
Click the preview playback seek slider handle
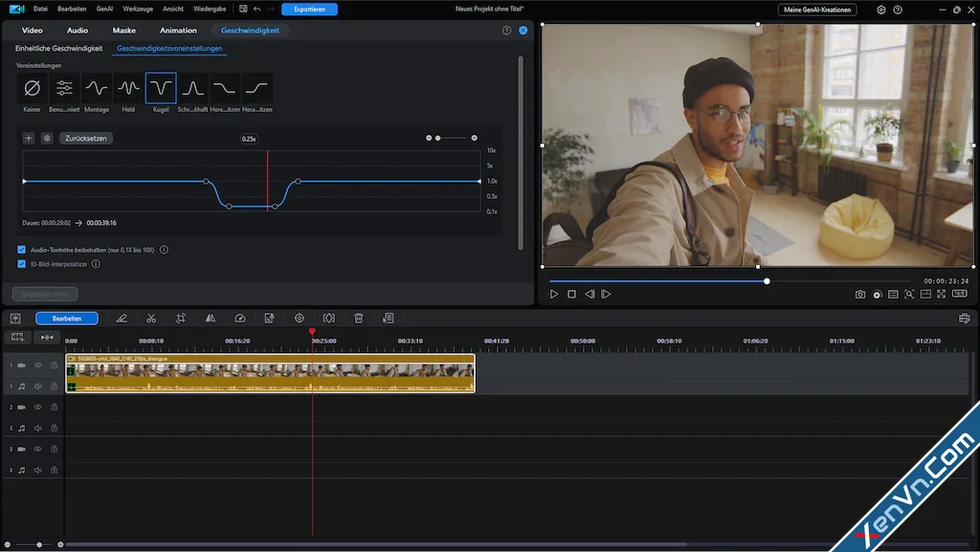[x=767, y=281]
